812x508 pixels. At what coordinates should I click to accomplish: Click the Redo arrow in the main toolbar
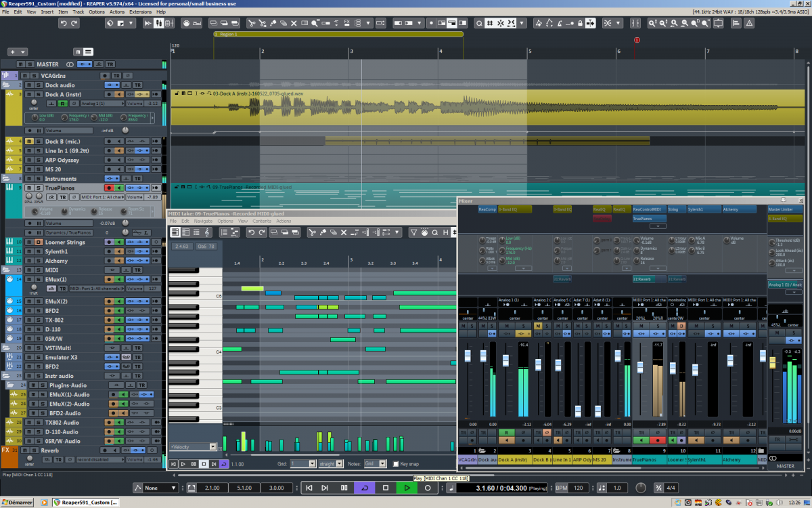(75, 23)
